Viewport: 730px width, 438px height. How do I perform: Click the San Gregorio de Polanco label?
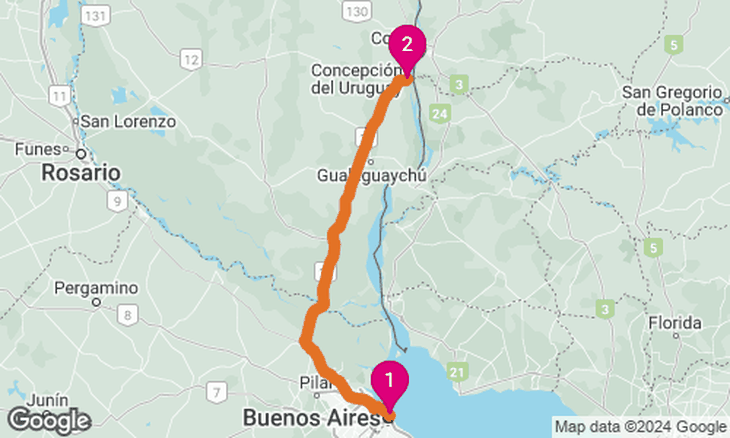pyautogui.click(x=673, y=101)
